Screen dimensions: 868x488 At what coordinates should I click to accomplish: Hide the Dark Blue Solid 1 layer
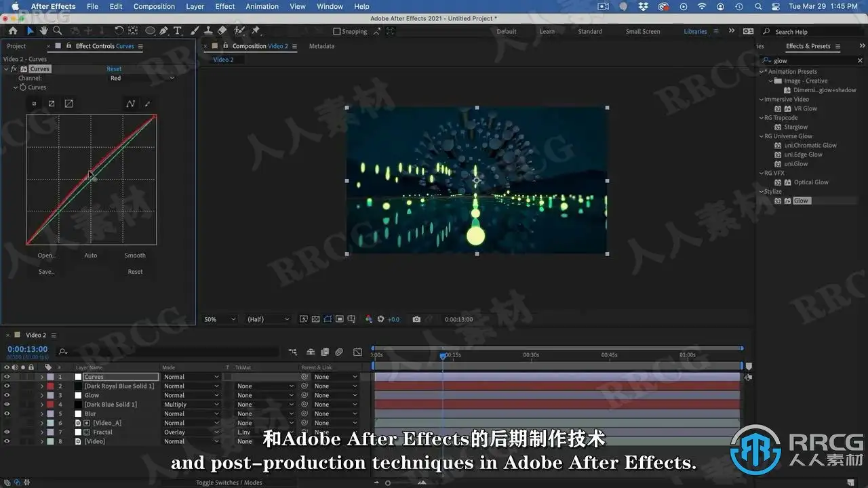[x=7, y=405]
